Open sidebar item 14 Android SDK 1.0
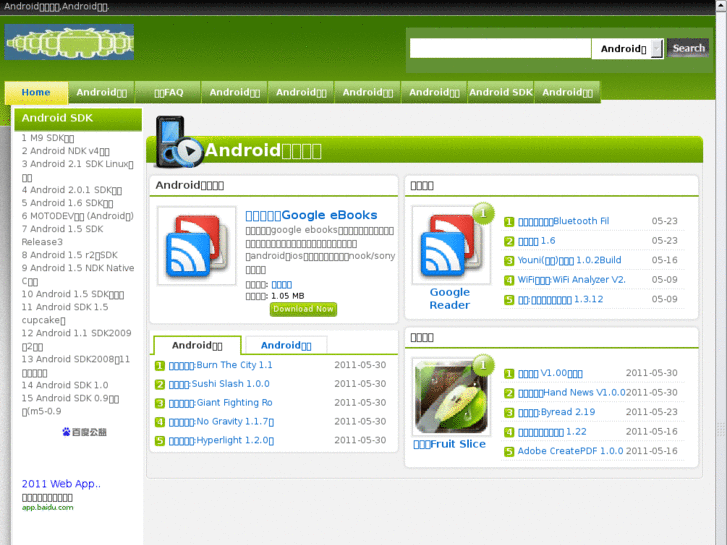 pos(65,385)
